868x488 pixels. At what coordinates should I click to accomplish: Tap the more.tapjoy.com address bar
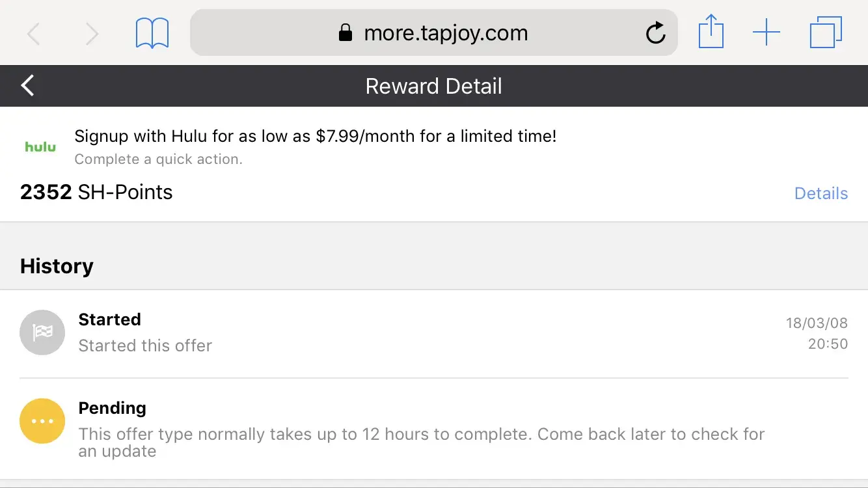tap(433, 33)
